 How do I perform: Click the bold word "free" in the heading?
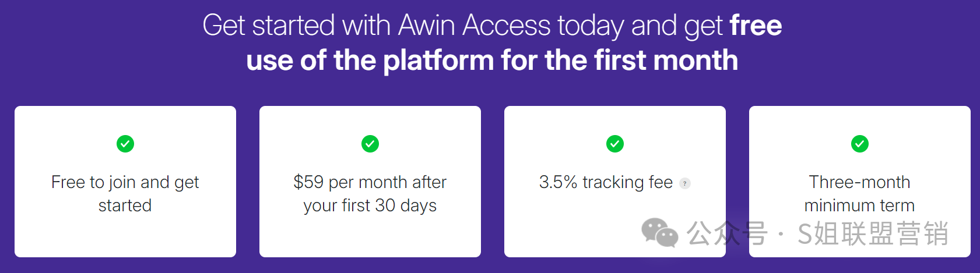tap(756, 26)
